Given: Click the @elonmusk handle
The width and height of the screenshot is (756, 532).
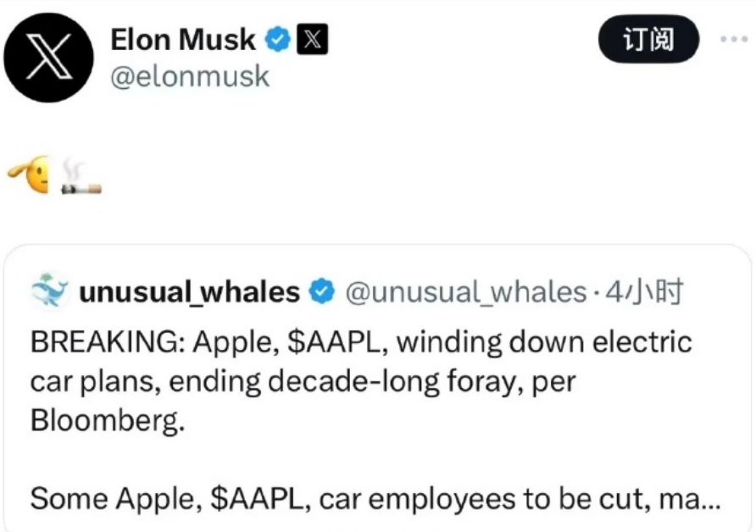Looking at the screenshot, I should [190, 77].
